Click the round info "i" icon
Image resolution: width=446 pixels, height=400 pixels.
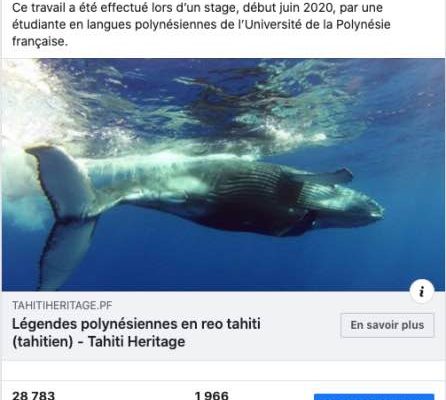[422, 291]
